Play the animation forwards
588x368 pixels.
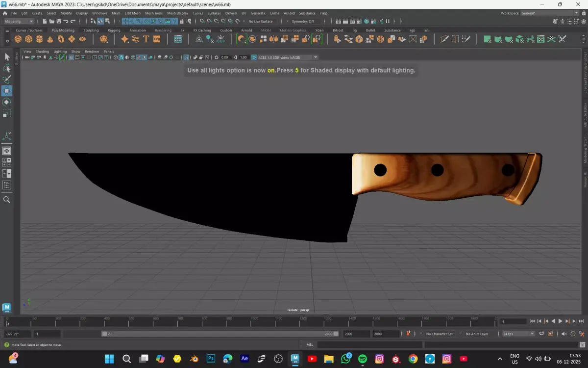pyautogui.click(x=560, y=321)
